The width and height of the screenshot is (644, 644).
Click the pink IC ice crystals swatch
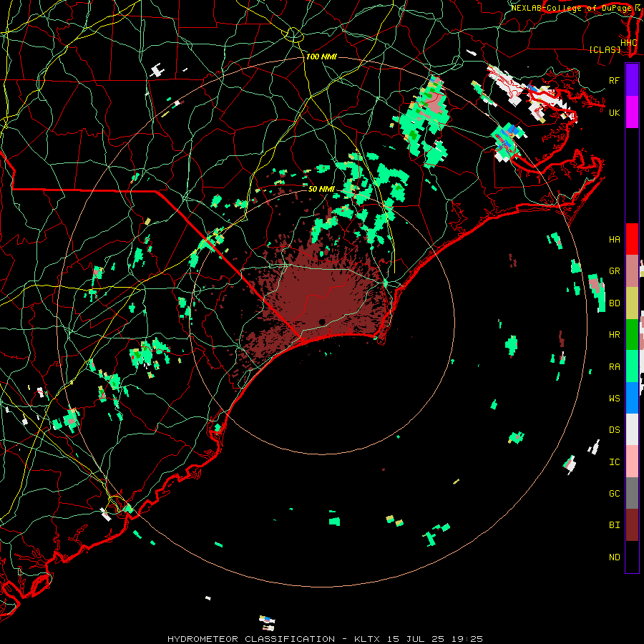pos(632,462)
